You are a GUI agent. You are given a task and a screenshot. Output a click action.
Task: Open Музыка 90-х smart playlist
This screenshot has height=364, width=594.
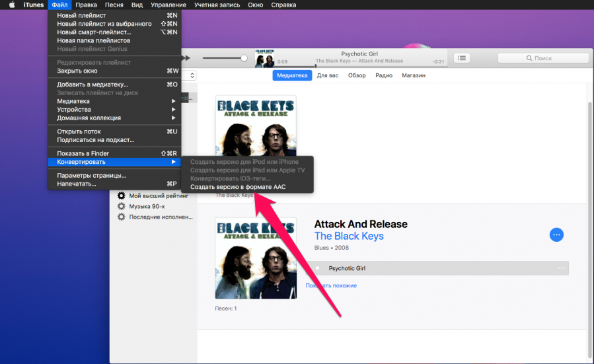pyautogui.click(x=147, y=206)
